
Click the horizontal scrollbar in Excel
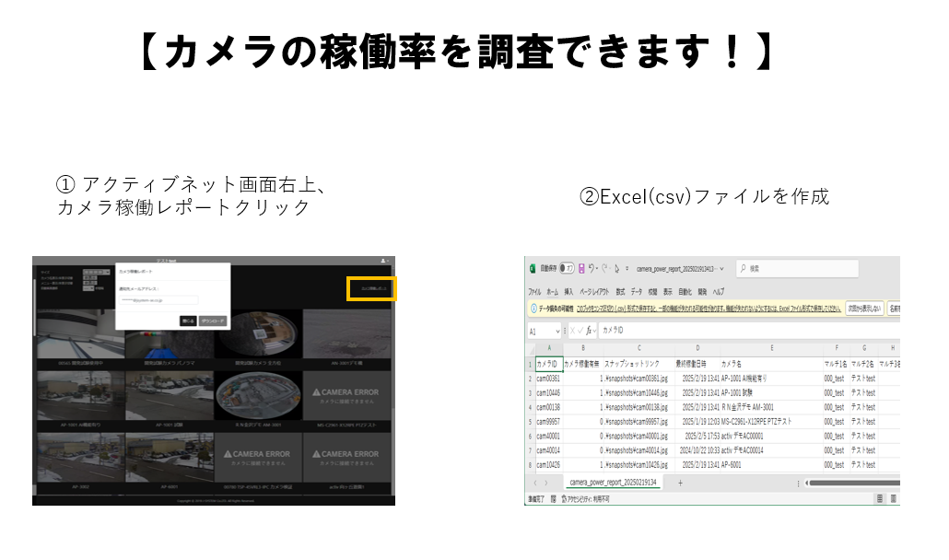click(853, 484)
